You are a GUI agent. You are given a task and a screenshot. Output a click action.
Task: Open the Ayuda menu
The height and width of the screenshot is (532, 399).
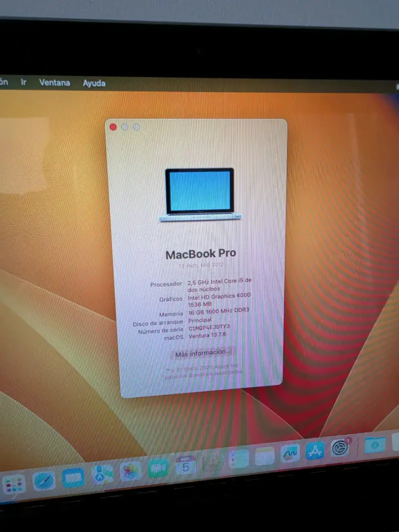94,83
